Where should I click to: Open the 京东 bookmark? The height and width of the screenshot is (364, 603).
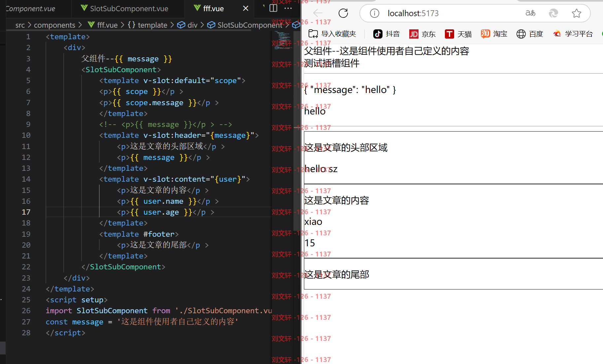pyautogui.click(x=422, y=34)
